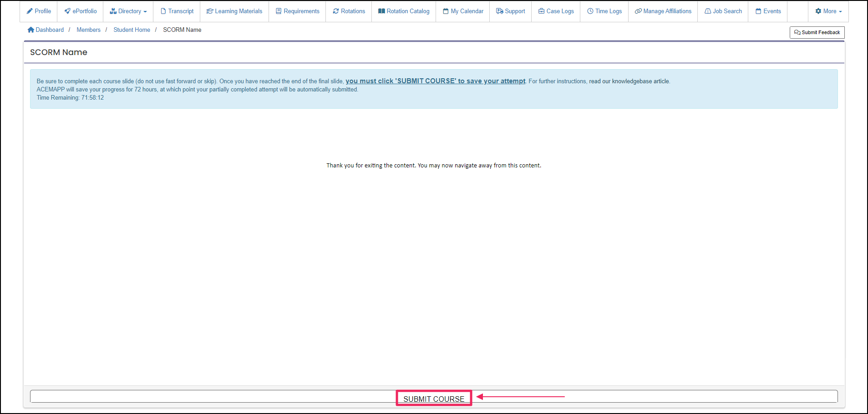Click the Transcript document icon
This screenshot has width=868, height=414.
(x=163, y=11)
